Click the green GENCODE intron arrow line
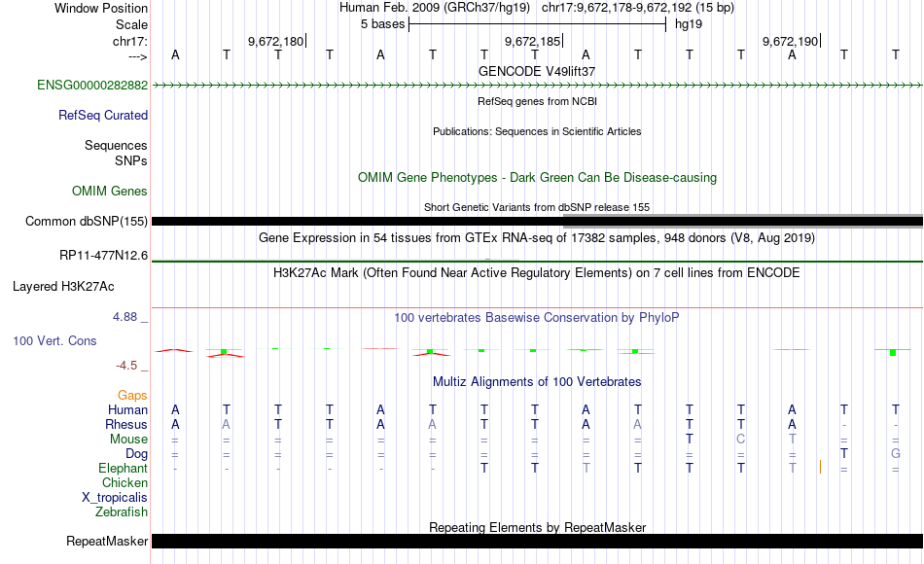Screen dimensions: 924x564 point(538,86)
